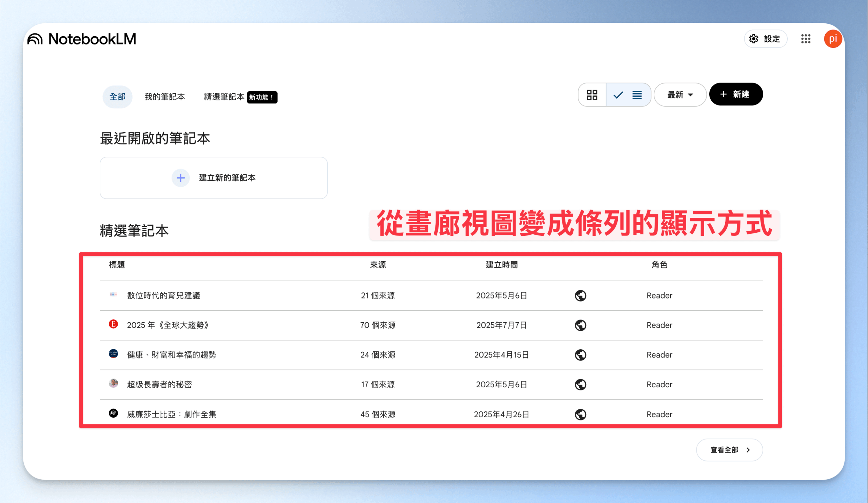Screen dimensions: 868x503
Task: Click icon beside 威廉莎士比亞：劇作全集
Action: coord(113,413)
